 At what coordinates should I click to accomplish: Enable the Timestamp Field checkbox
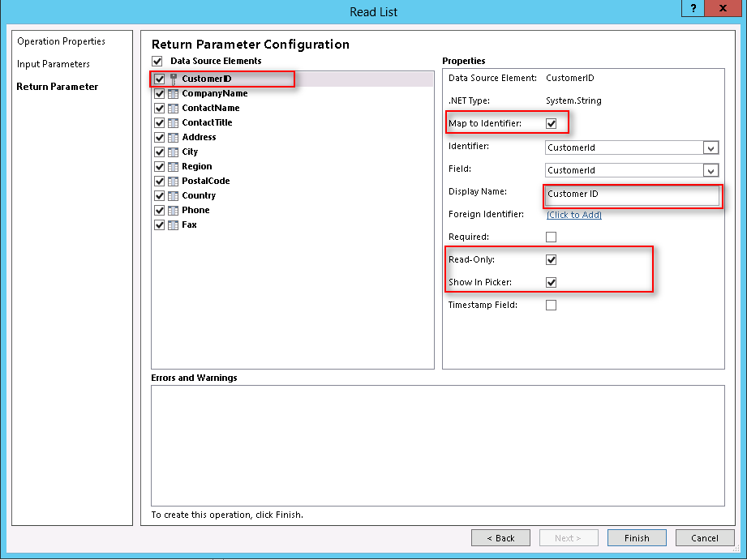552,306
